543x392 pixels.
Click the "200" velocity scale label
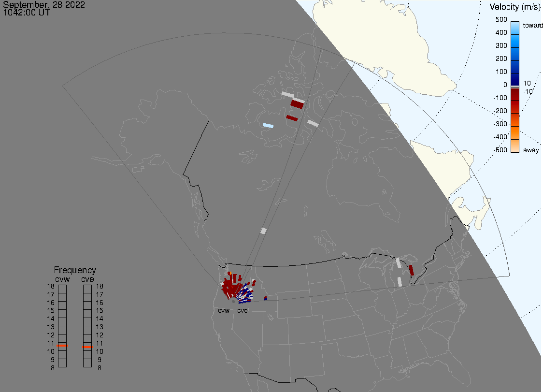(x=501, y=58)
